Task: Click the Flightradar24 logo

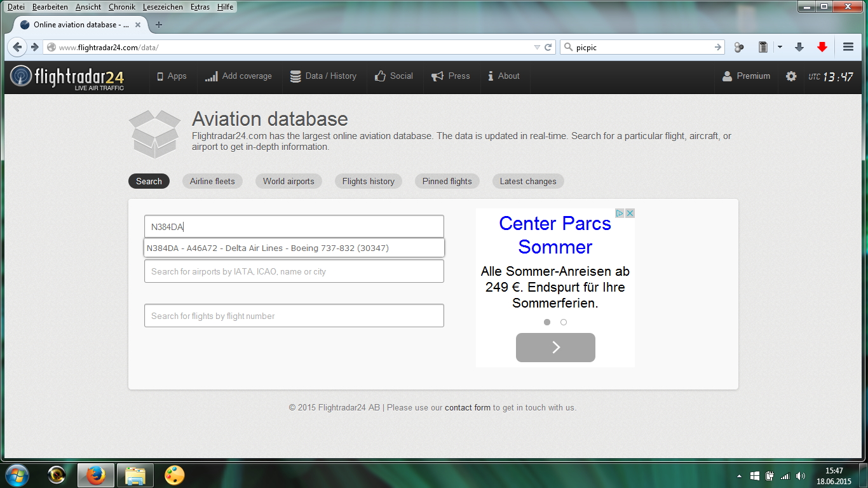Action: 67,77
